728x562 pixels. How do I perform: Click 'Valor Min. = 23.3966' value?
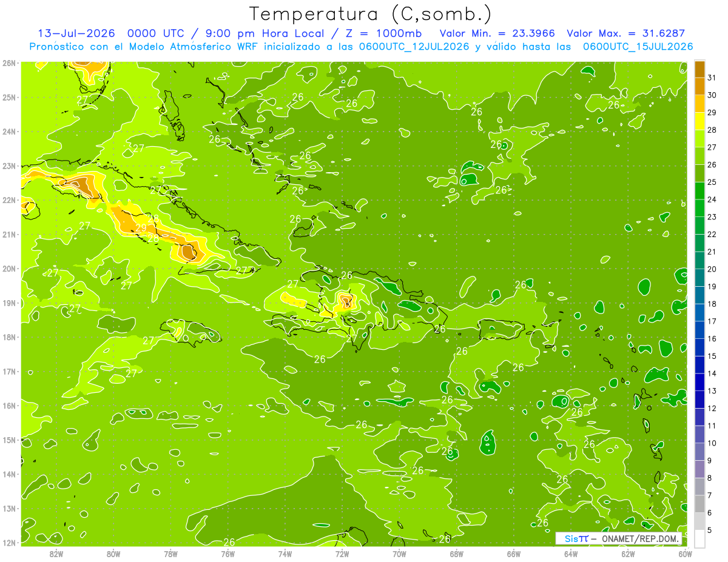coord(497,33)
